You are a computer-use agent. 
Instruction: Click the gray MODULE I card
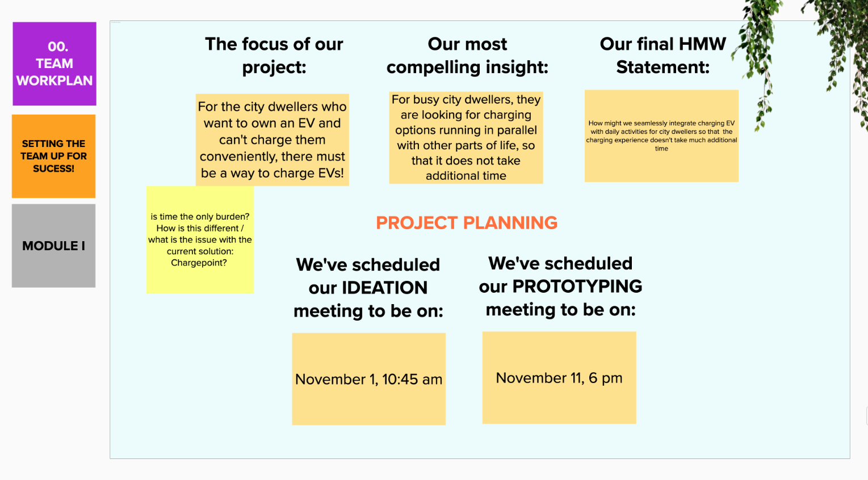[54, 246]
